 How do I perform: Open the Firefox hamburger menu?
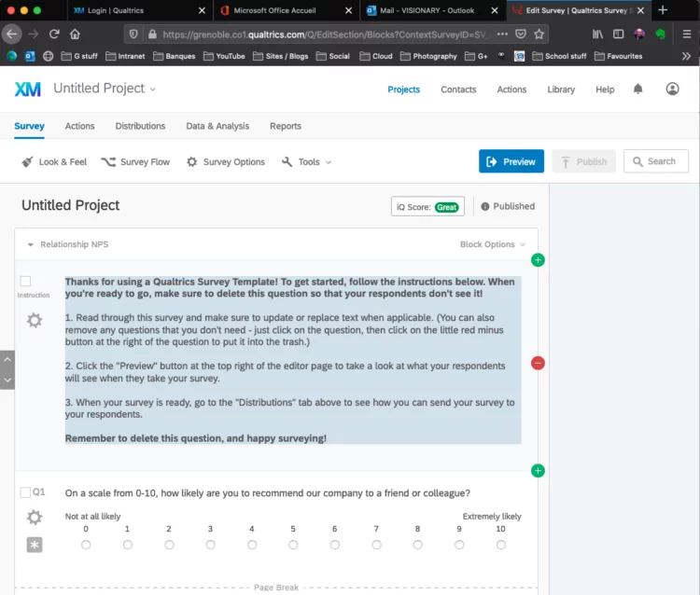tap(687, 34)
